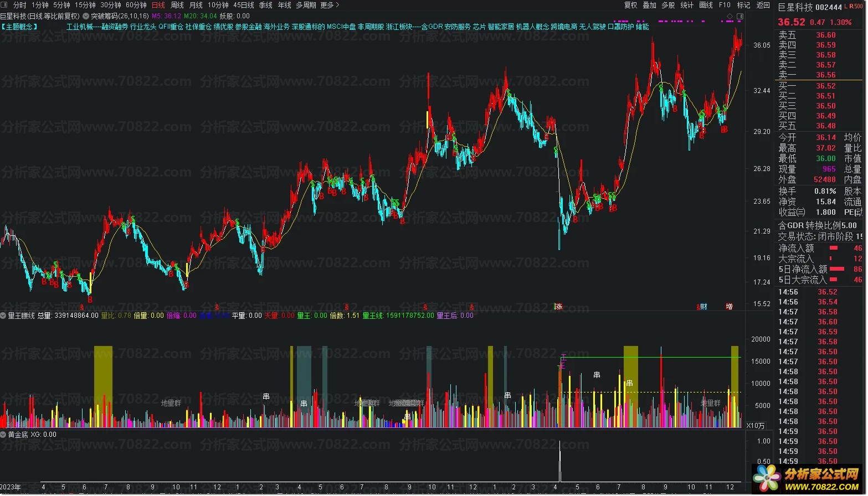
Task: Open the 多周期 multi-period view
Action: pyautogui.click(x=306, y=5)
